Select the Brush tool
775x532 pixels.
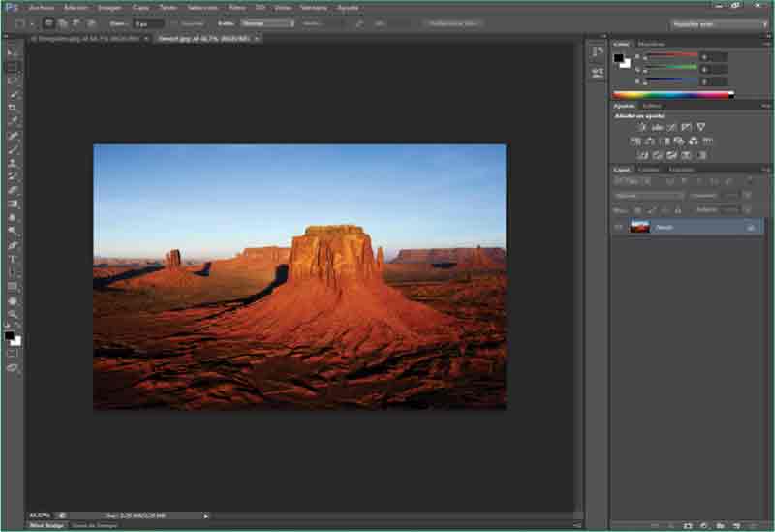tap(13, 149)
